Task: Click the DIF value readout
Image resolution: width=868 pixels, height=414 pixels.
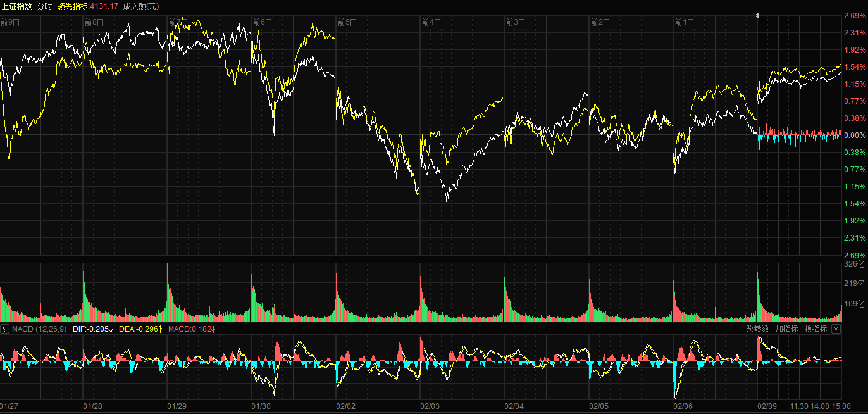Action: [92, 329]
